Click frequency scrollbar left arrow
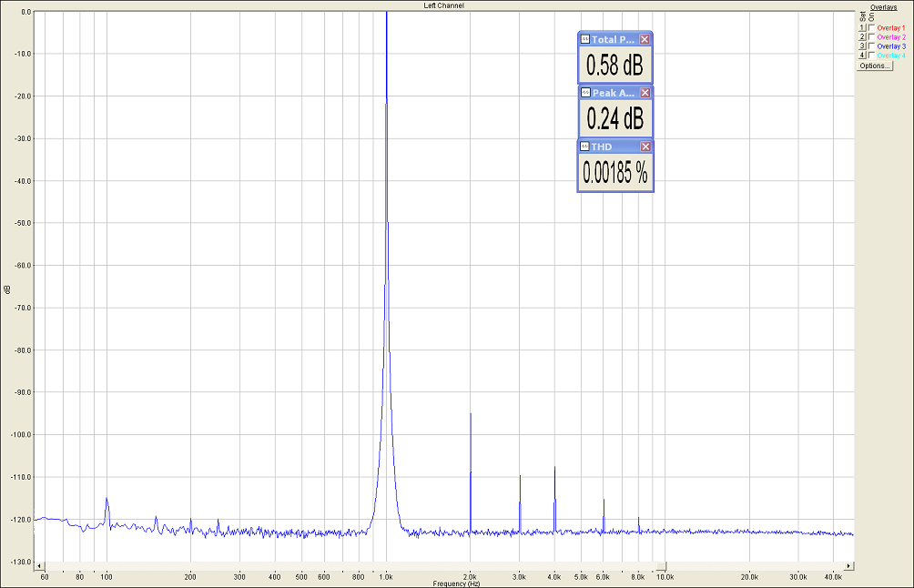 [39, 566]
